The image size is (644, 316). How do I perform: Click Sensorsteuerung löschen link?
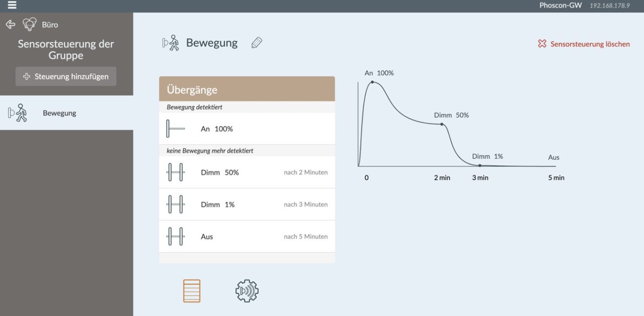coord(590,44)
